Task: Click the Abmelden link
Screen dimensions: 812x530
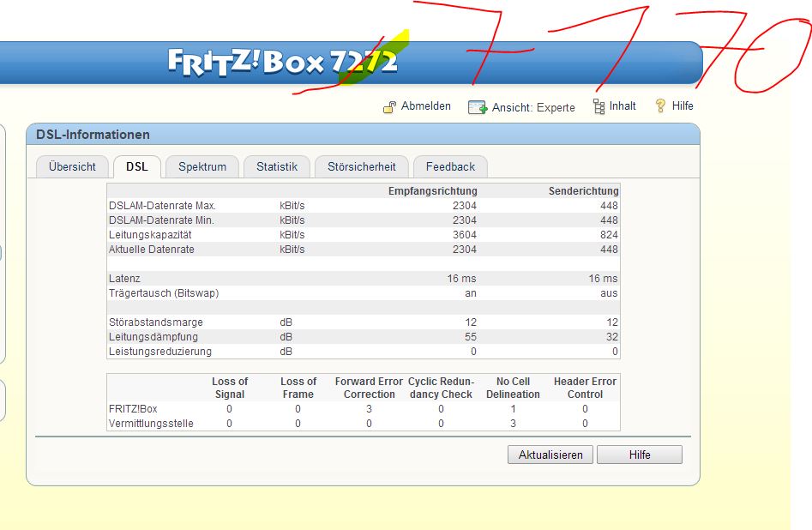Action: tap(425, 105)
